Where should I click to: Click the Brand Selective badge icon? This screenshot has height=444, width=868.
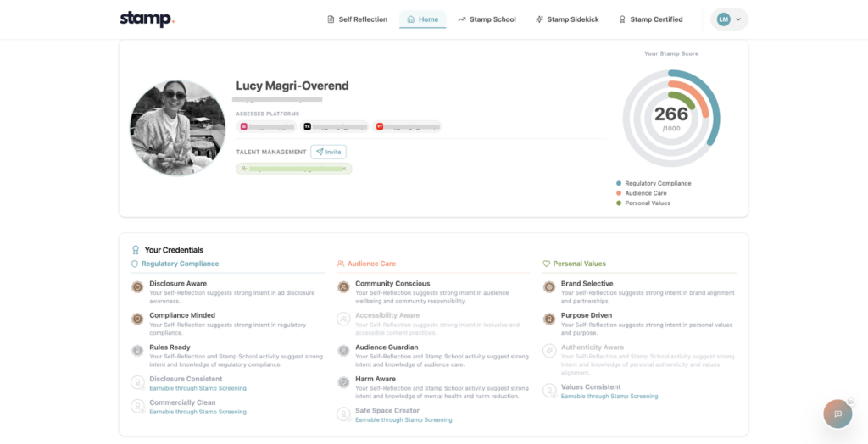pos(549,286)
